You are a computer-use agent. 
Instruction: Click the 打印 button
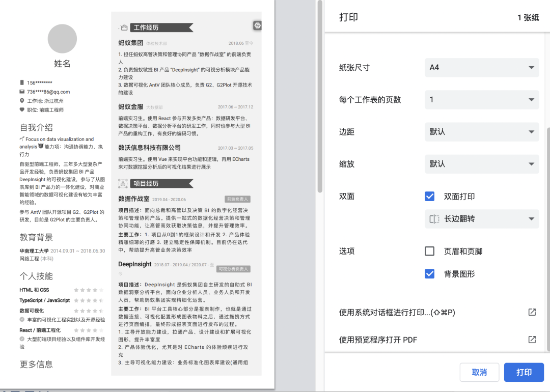click(524, 372)
